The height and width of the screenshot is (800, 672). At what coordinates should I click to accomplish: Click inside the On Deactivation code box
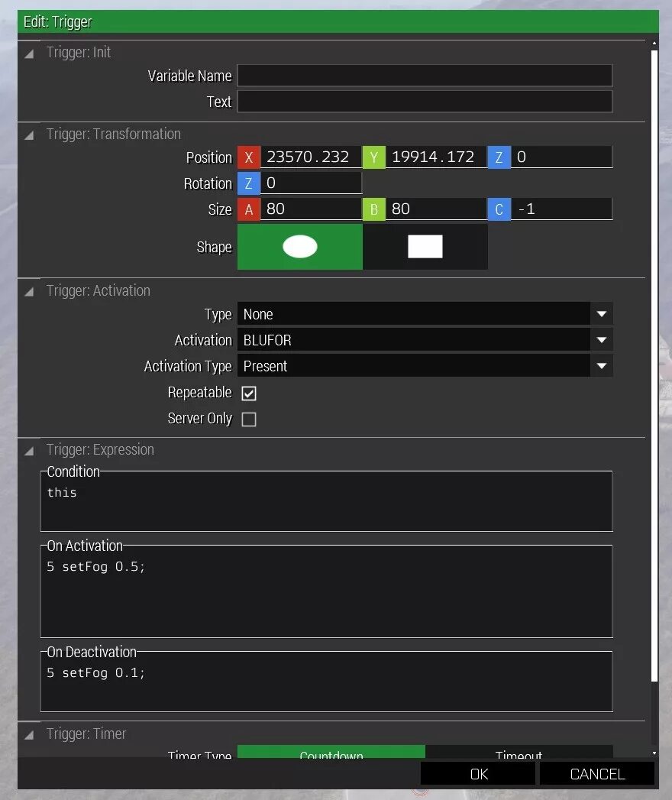pyautogui.click(x=326, y=682)
